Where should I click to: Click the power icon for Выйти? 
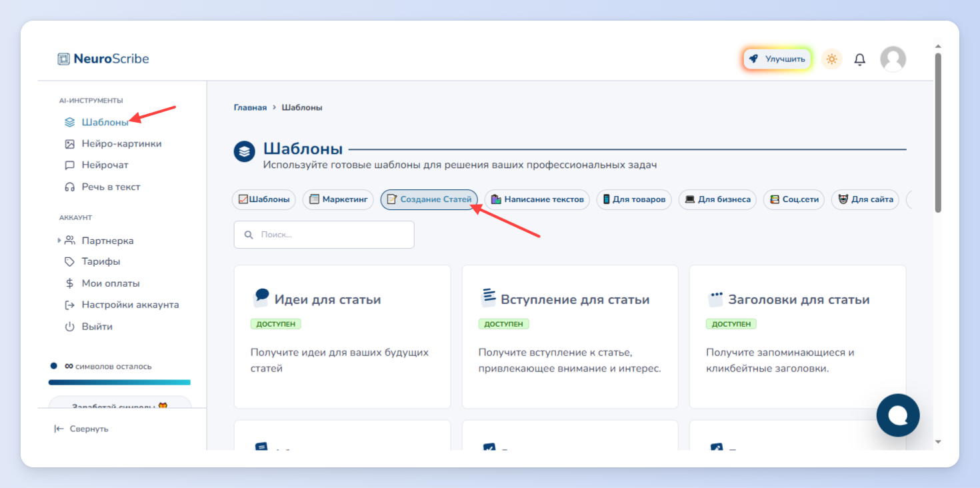click(x=69, y=327)
